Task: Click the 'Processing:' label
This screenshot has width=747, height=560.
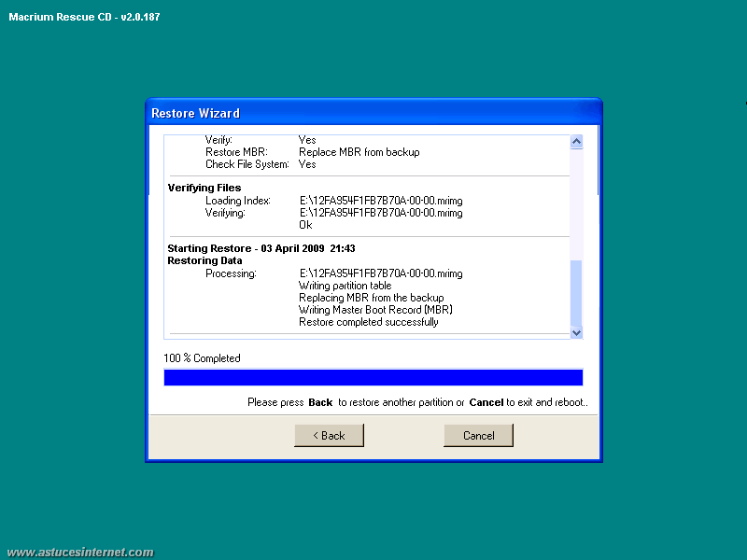Action: pyautogui.click(x=231, y=273)
